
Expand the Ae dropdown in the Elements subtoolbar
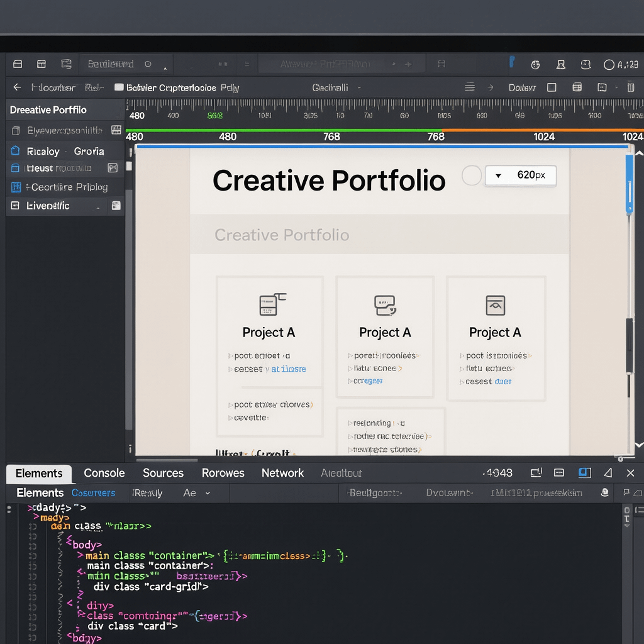click(208, 493)
